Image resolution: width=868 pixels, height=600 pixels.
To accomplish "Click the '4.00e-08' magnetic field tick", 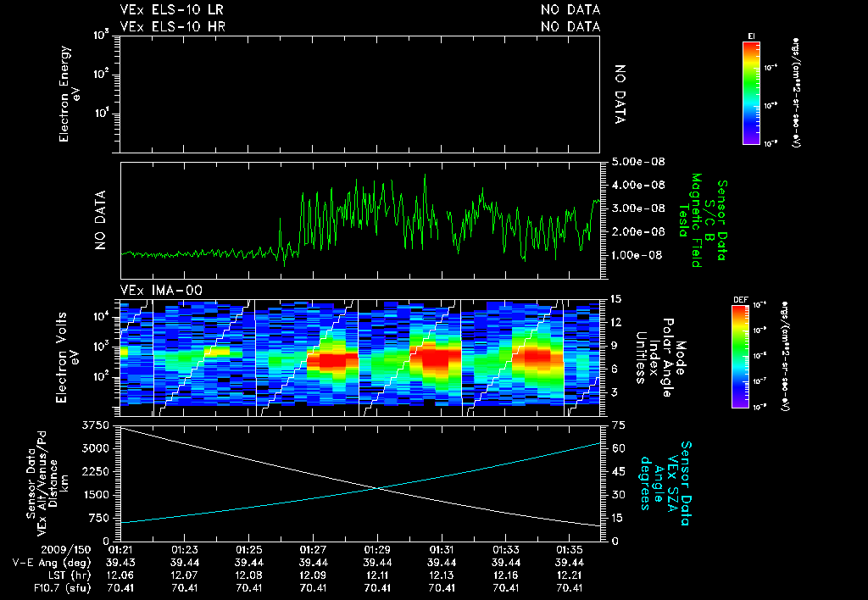I will [638, 185].
